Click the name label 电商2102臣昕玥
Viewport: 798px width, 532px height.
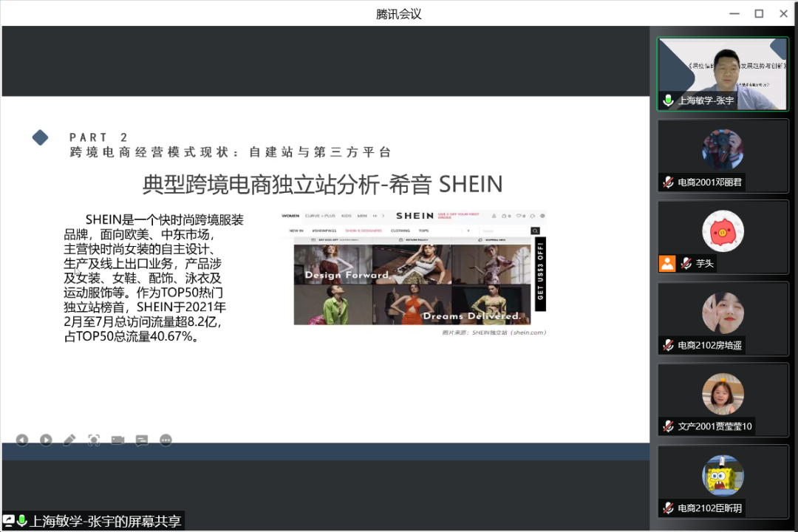710,508
